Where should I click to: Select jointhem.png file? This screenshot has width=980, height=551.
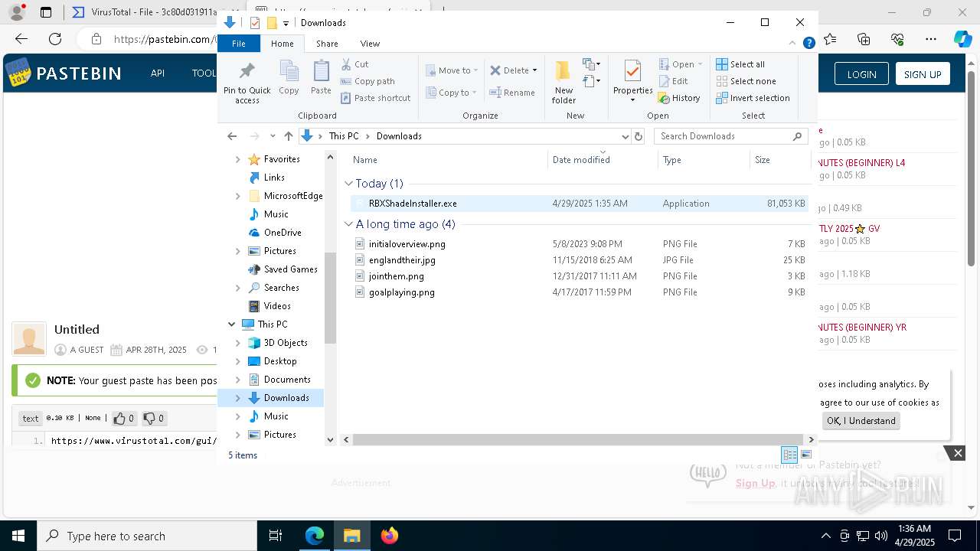(x=579, y=276)
